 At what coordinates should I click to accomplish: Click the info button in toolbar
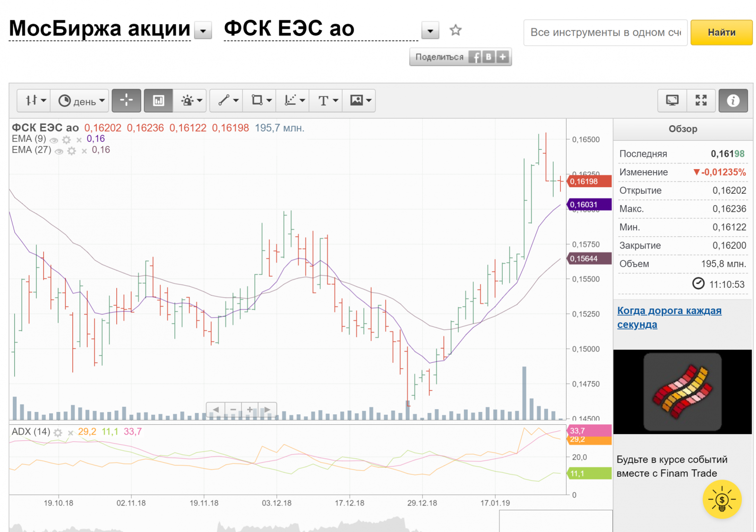[733, 100]
